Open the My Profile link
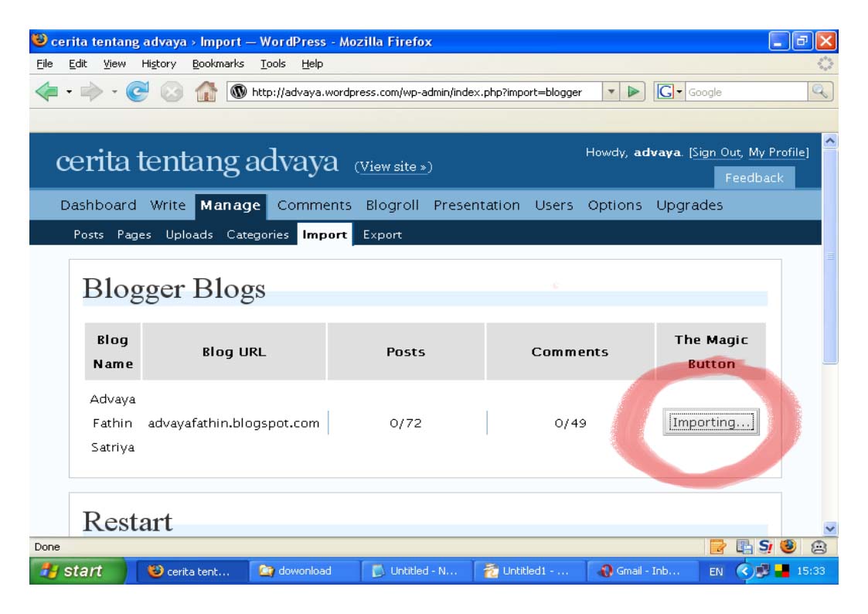 click(x=777, y=152)
